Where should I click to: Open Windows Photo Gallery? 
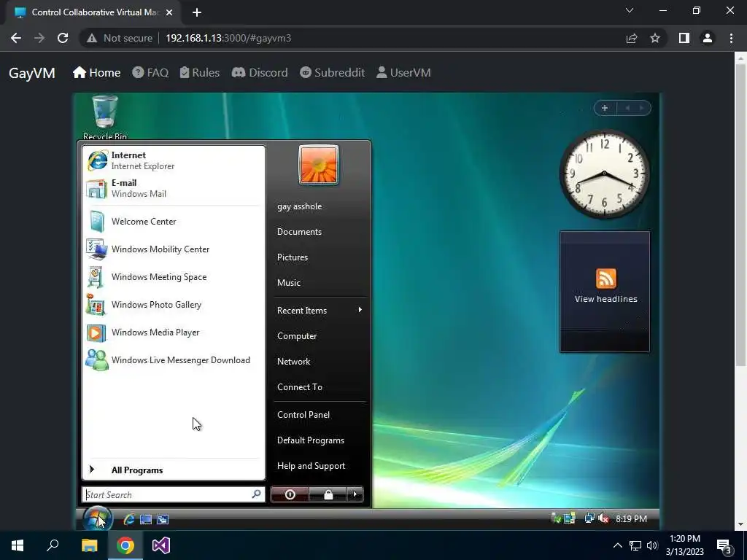coord(174,304)
